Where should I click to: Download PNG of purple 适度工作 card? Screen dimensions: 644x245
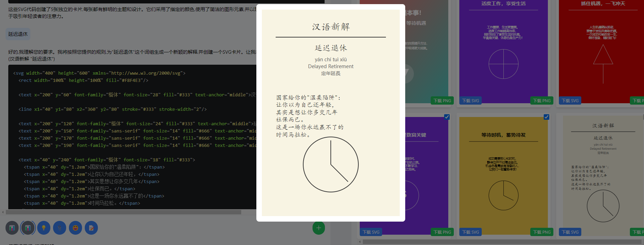coord(542,101)
